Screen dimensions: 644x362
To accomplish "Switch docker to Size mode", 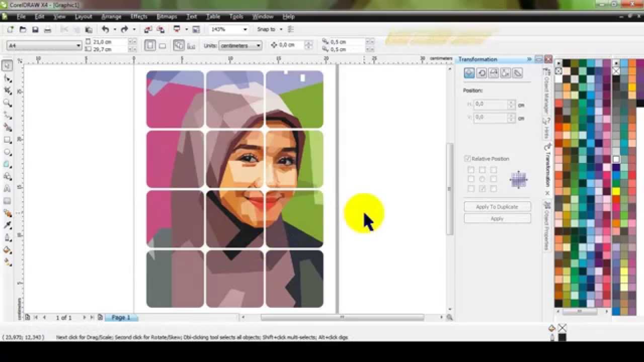I will pos(506,73).
